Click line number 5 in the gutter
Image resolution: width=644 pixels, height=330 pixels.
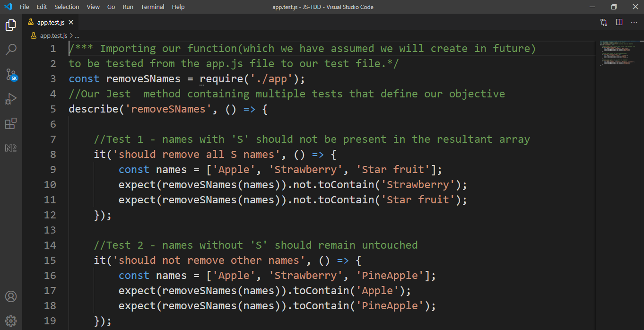(x=53, y=109)
